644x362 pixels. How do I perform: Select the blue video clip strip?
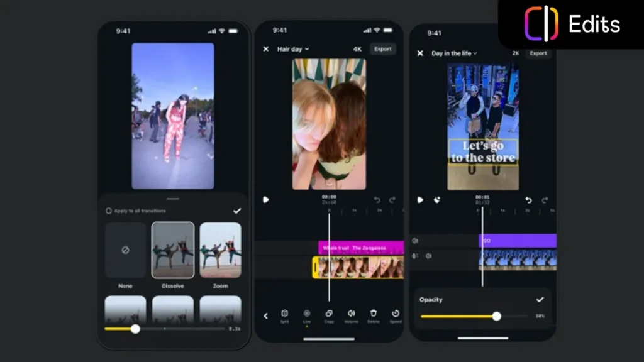[518, 260]
